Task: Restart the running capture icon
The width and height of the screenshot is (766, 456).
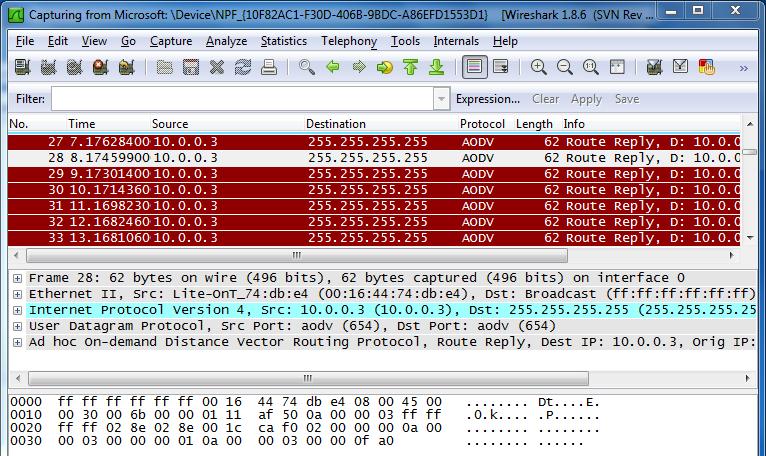Action: pos(127,67)
